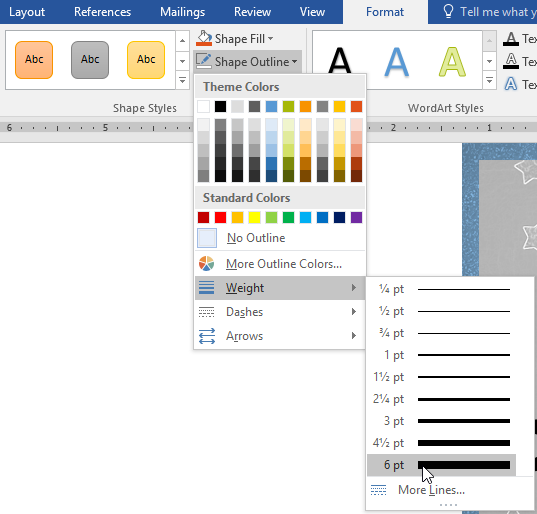Select the 6 pt line weight
Viewport: 537px width, 514px height.
[441, 465]
